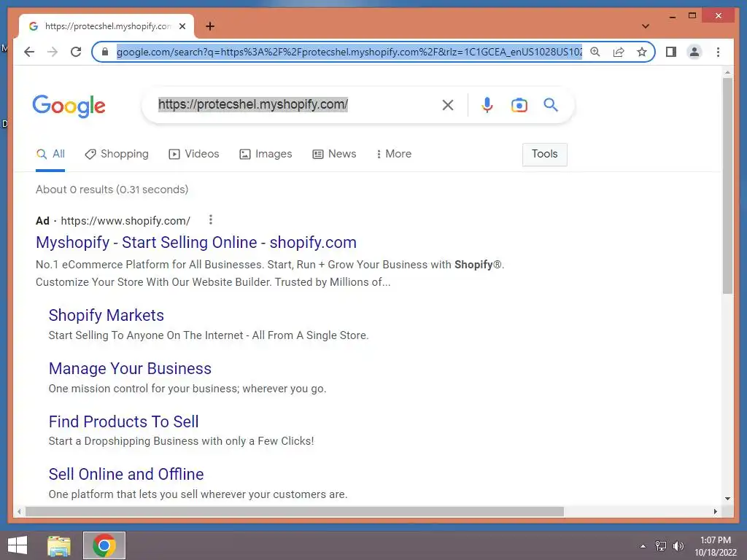Image resolution: width=747 pixels, height=560 pixels.
Task: Click the browser forward arrow
Action: click(53, 52)
